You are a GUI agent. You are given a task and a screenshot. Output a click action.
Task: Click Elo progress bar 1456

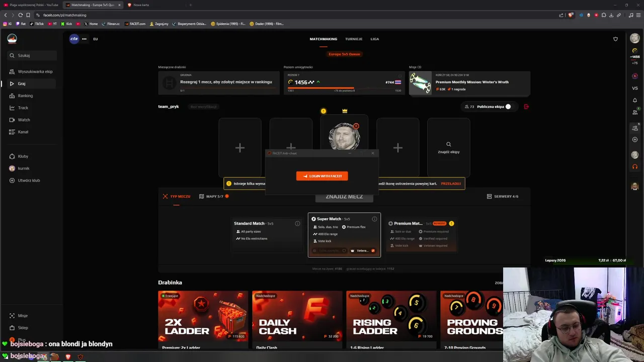pyautogui.click(x=344, y=87)
